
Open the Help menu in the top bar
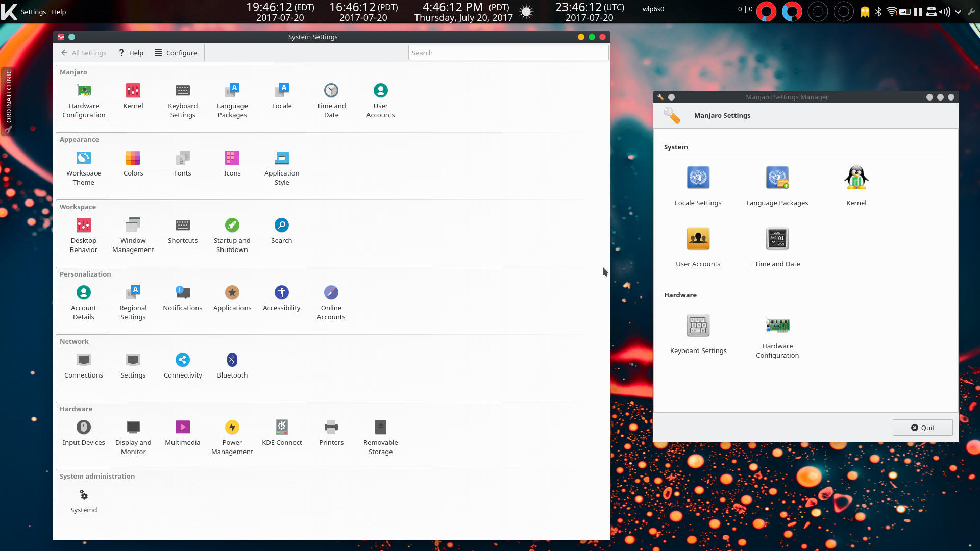(59, 12)
